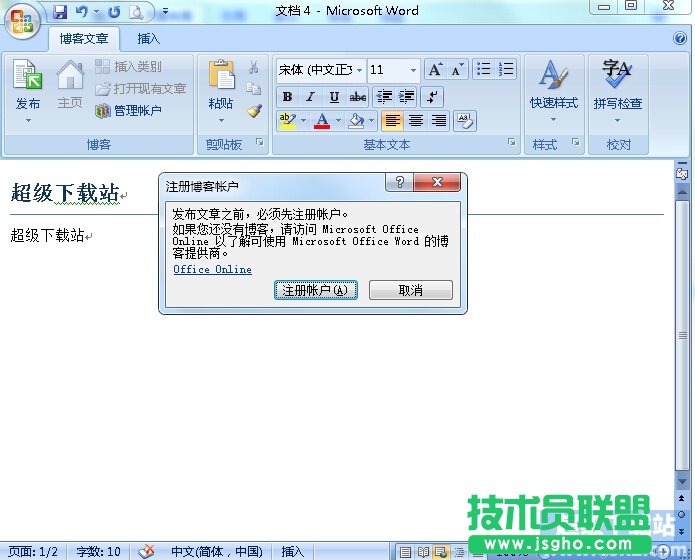Toggle Italic formatting
Screen dimensions: 695x560
click(x=311, y=97)
